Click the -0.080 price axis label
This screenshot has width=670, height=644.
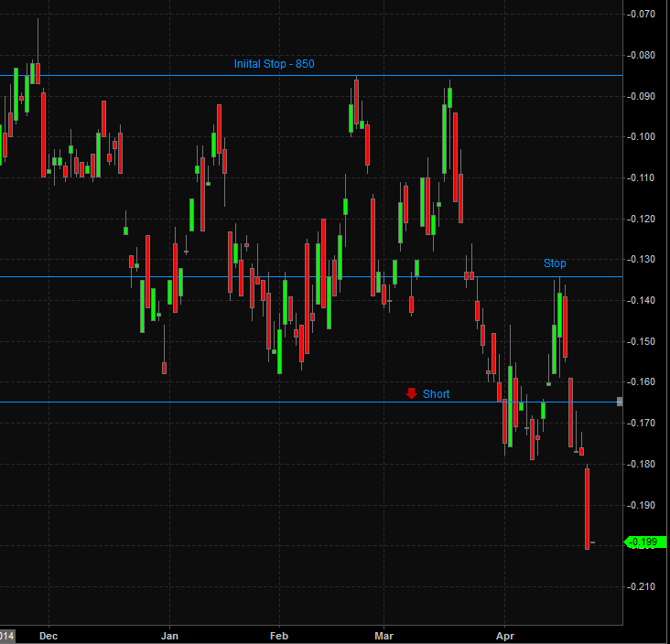(x=641, y=55)
